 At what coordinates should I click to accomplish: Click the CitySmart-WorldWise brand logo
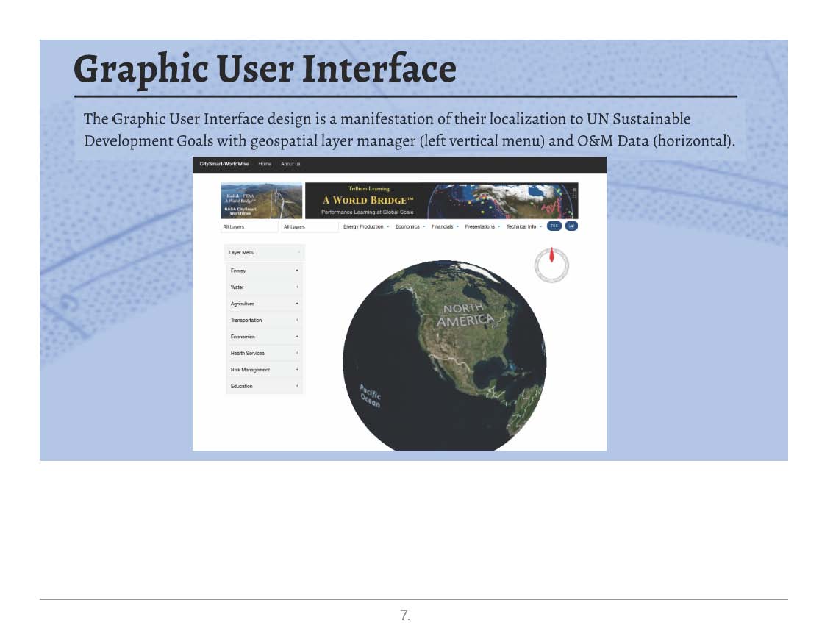click(224, 164)
